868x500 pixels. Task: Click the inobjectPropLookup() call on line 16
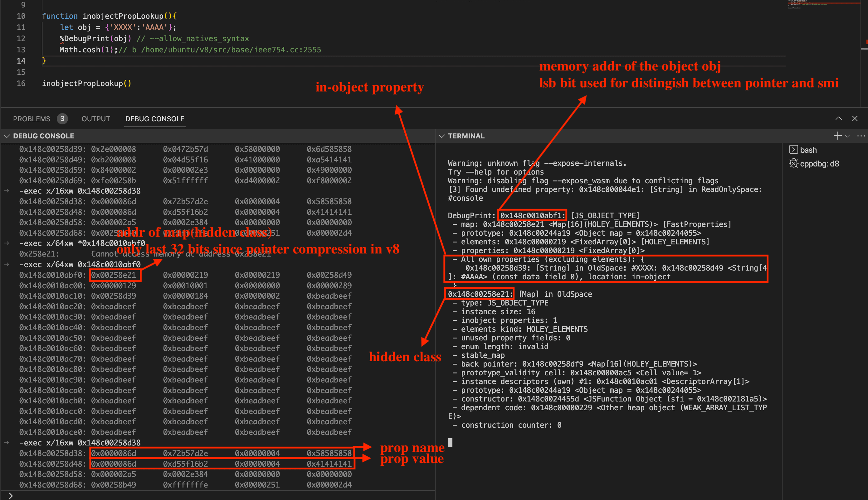tap(86, 84)
